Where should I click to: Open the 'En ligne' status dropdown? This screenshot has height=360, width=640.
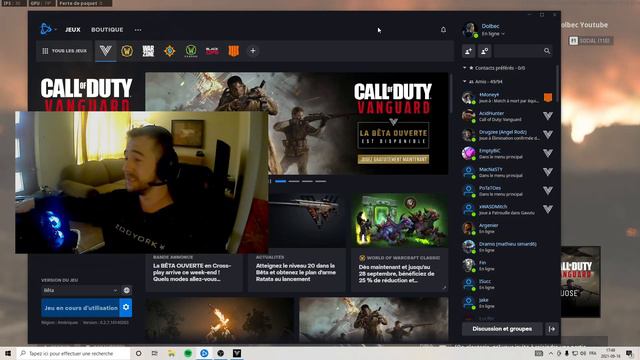[493, 34]
